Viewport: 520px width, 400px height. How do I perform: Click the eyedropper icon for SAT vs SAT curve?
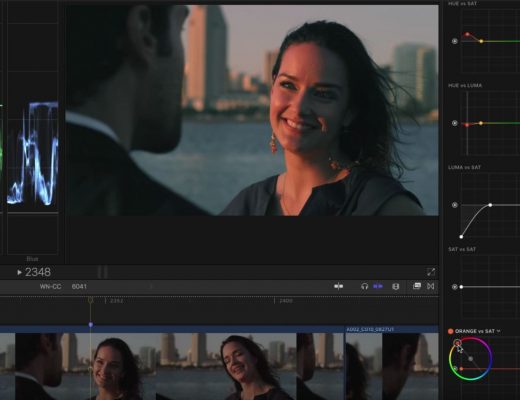tap(455, 287)
